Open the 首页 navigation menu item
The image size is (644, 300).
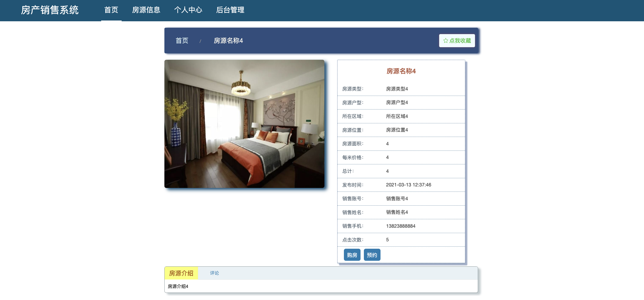(x=111, y=10)
